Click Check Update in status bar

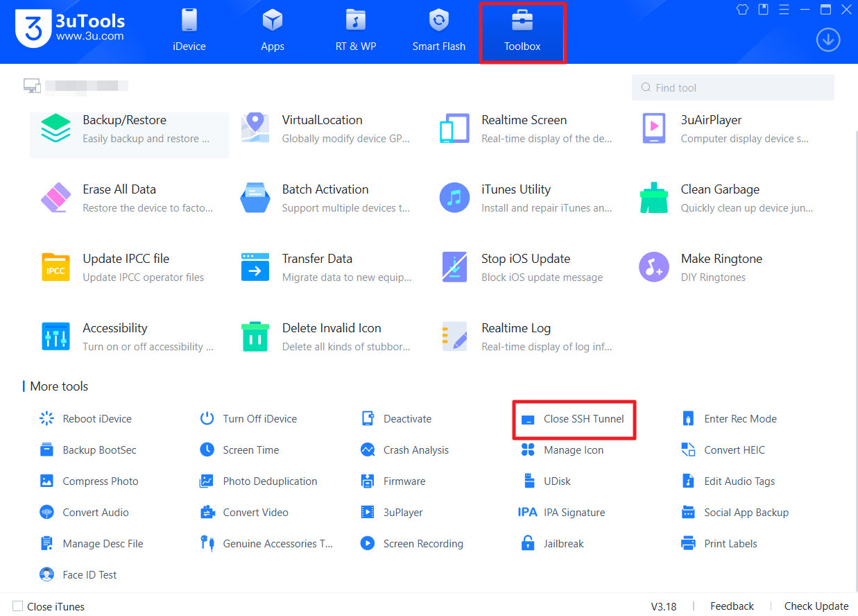click(816, 606)
